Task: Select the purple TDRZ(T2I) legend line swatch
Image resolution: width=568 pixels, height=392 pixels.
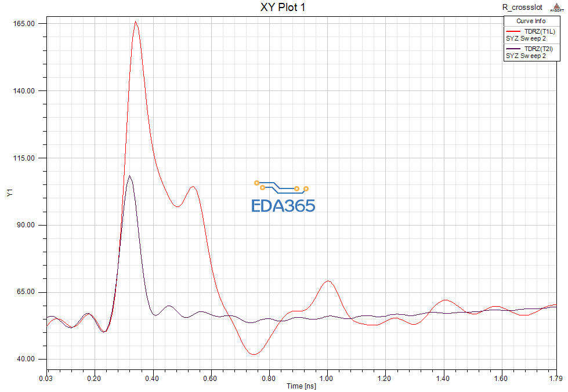Action: pyautogui.click(x=513, y=49)
